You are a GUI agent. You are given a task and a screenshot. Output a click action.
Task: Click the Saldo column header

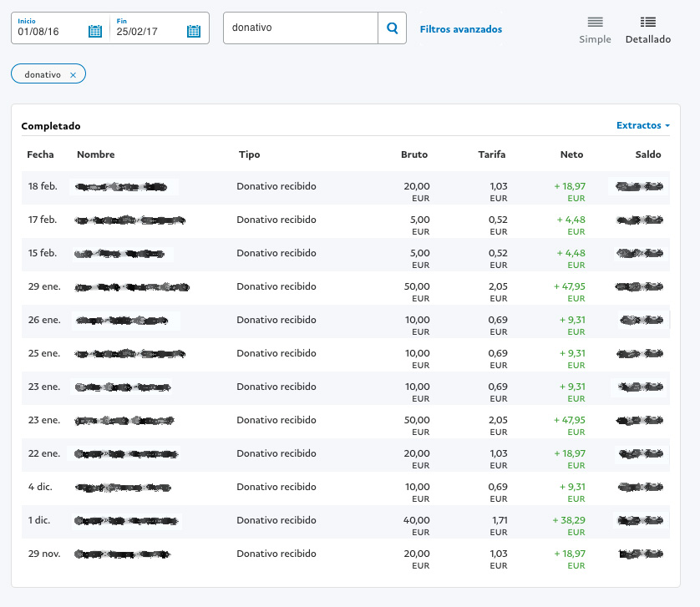[647, 154]
